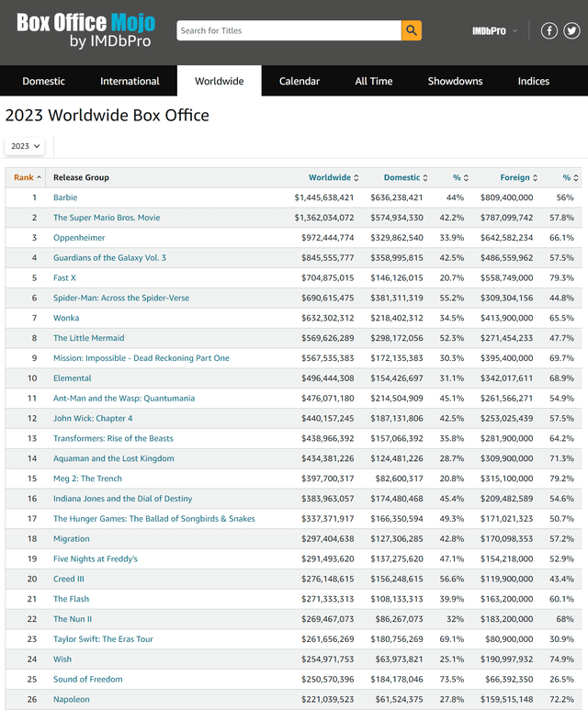This screenshot has height=710, width=588.
Task: Open the Wonka link
Action: coord(66,318)
